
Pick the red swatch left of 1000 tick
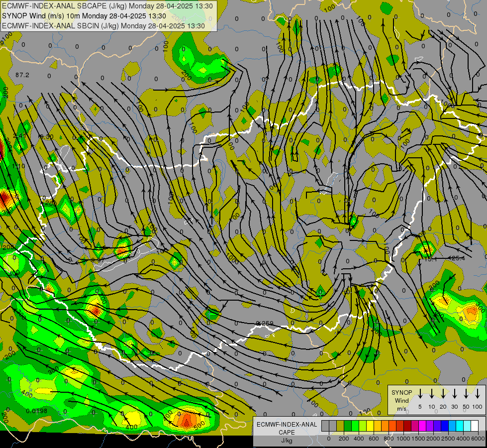coord(400,426)
